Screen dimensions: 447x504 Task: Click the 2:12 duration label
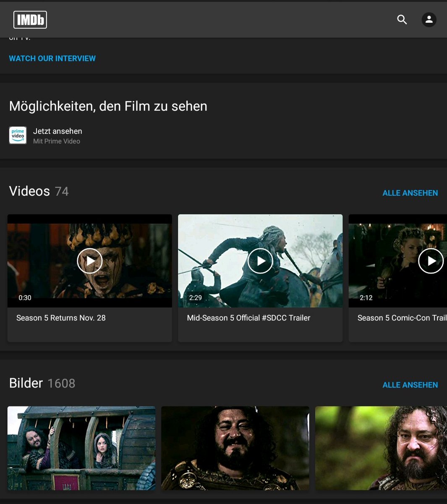(366, 298)
